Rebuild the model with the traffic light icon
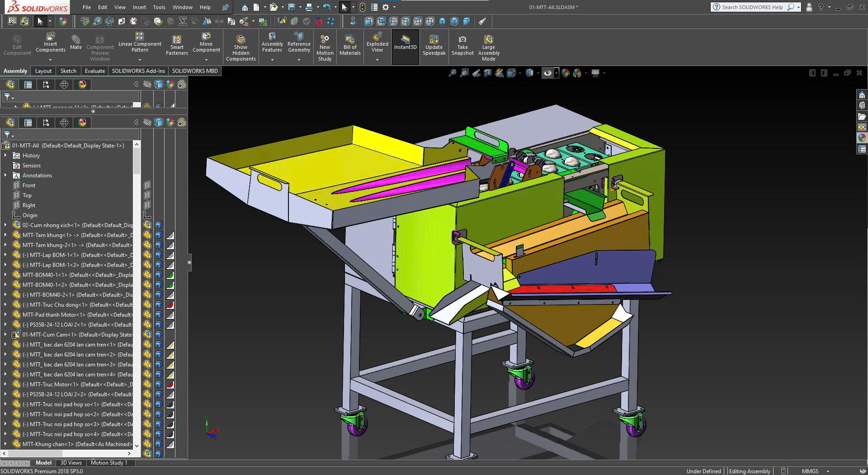 (363, 7)
